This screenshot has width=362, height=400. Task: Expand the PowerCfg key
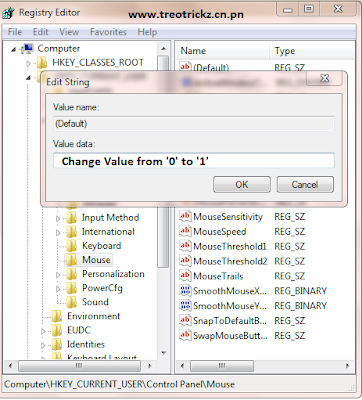(58, 289)
